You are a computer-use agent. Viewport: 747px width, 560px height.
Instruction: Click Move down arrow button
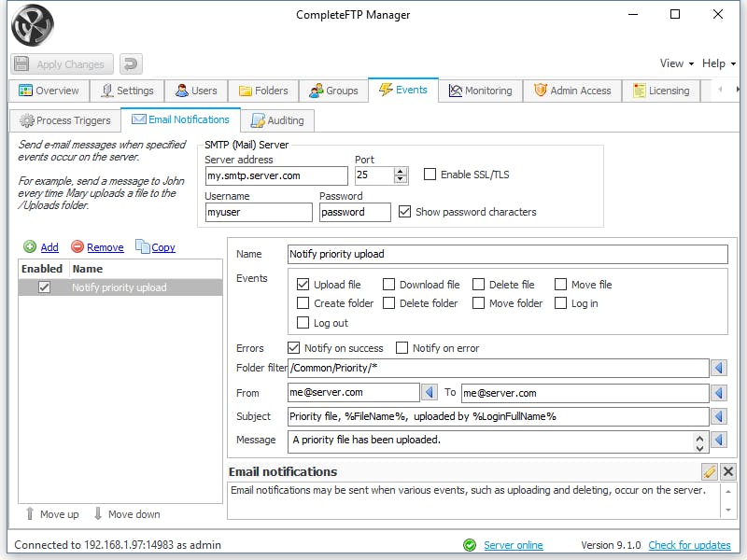[x=127, y=514]
